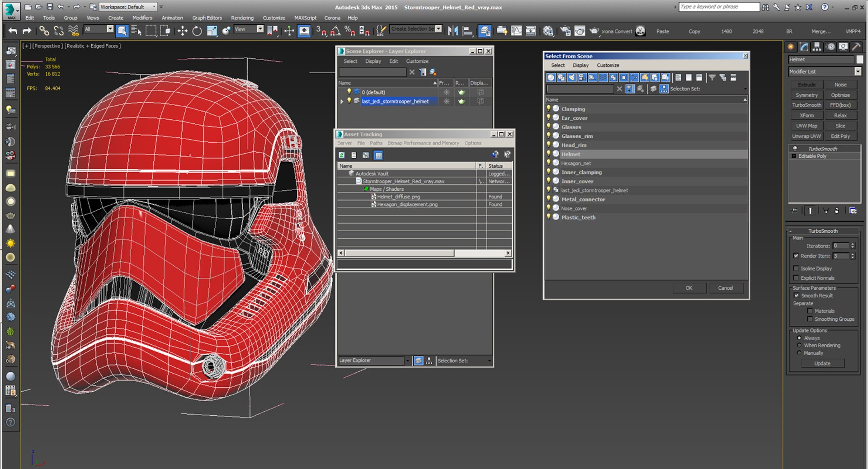The height and width of the screenshot is (469, 868).
Task: Open Display menu in Select From Scene
Action: tap(580, 65)
